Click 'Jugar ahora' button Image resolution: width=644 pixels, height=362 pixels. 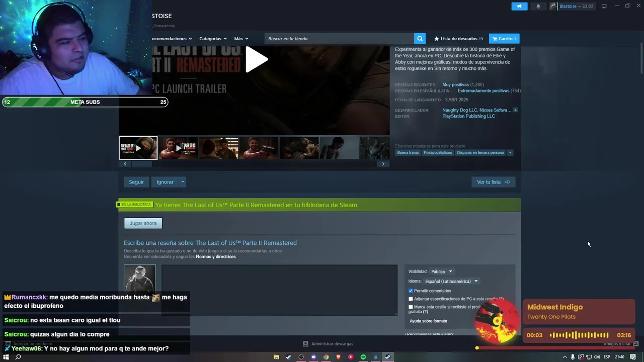point(143,223)
